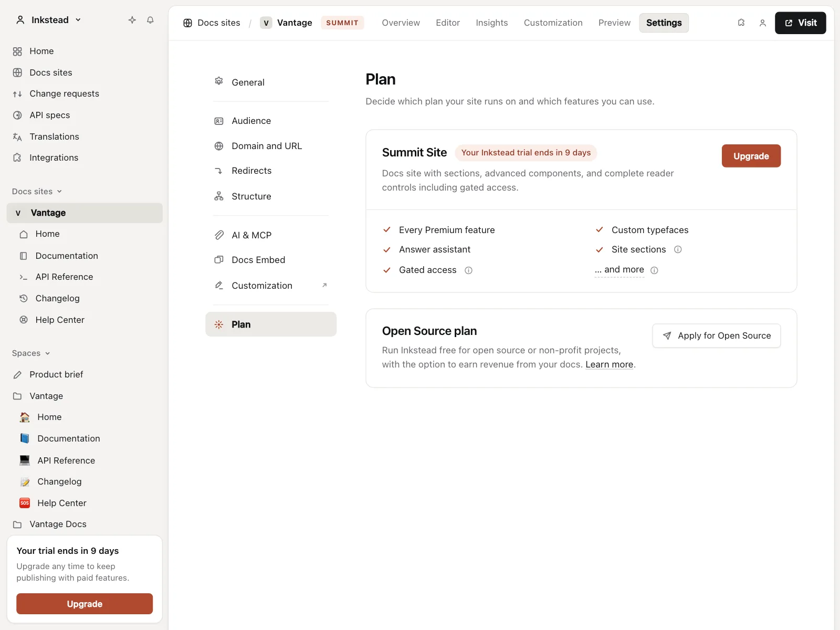840x630 pixels.
Task: Click the house emoji next to Home space
Action: pos(25,417)
